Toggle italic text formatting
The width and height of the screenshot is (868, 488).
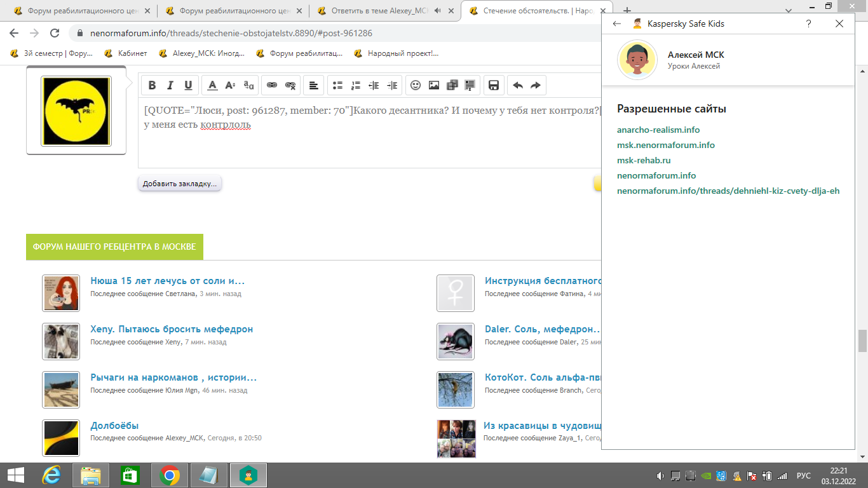170,85
